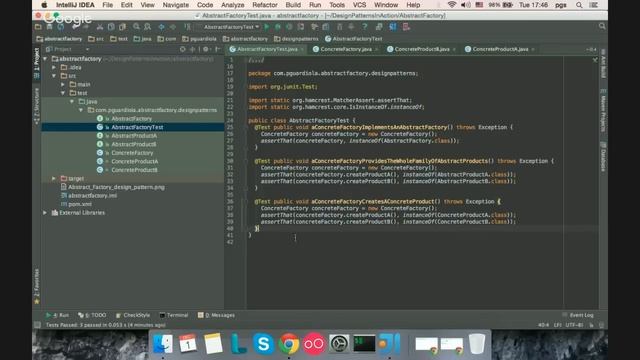Viewport: 640px width, 360px height.
Task: Run AbstractFactoryTest with the green play icon
Action: (x=267, y=27)
